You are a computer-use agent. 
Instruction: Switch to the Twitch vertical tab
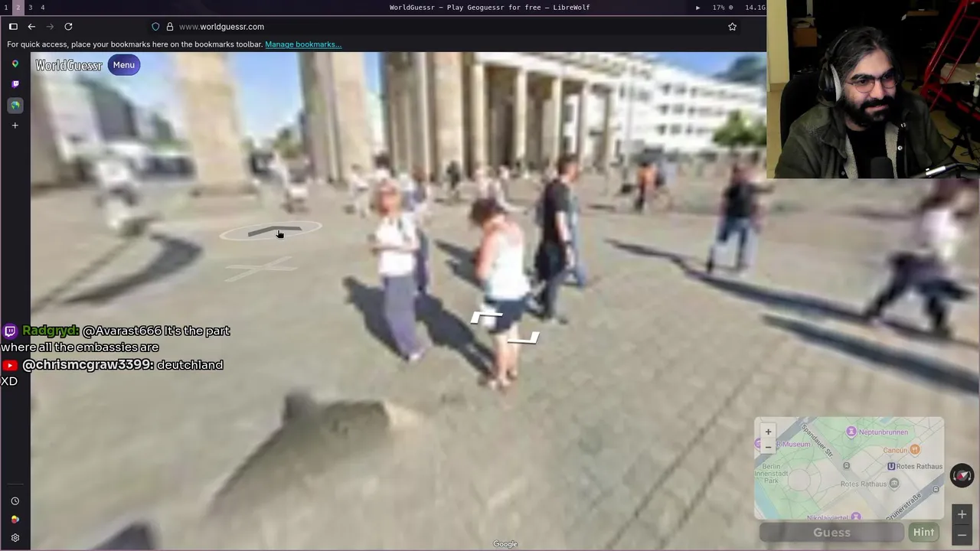pos(15,84)
